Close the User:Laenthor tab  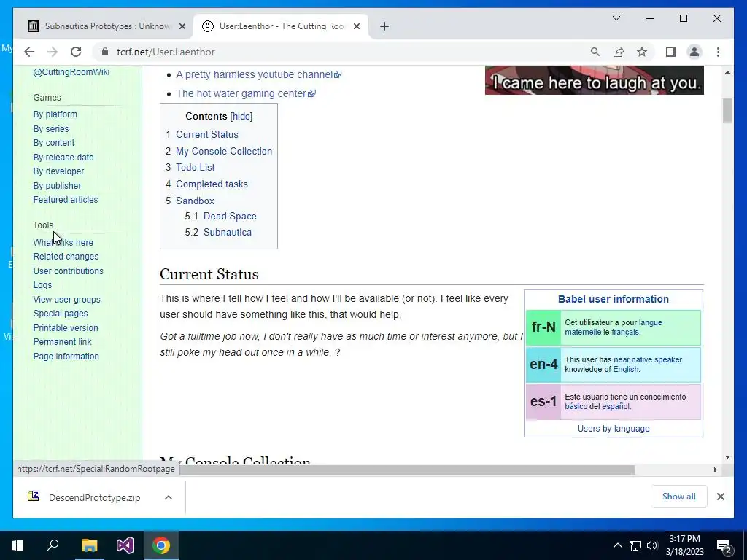click(x=356, y=26)
